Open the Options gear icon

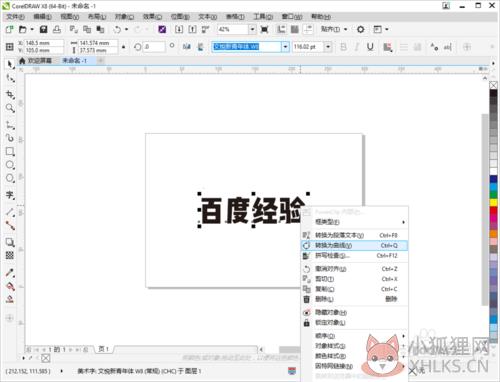360,29
